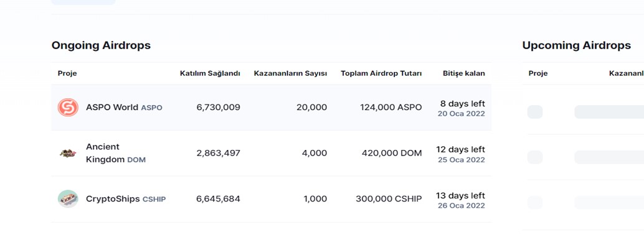Click the CryptoShips project logo icon
Image resolution: width=644 pixels, height=237 pixels.
click(68, 199)
